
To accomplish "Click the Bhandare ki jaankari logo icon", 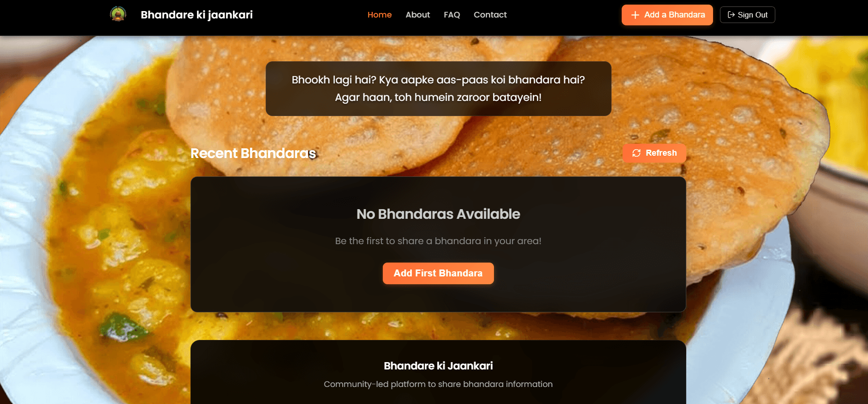I will (x=118, y=14).
